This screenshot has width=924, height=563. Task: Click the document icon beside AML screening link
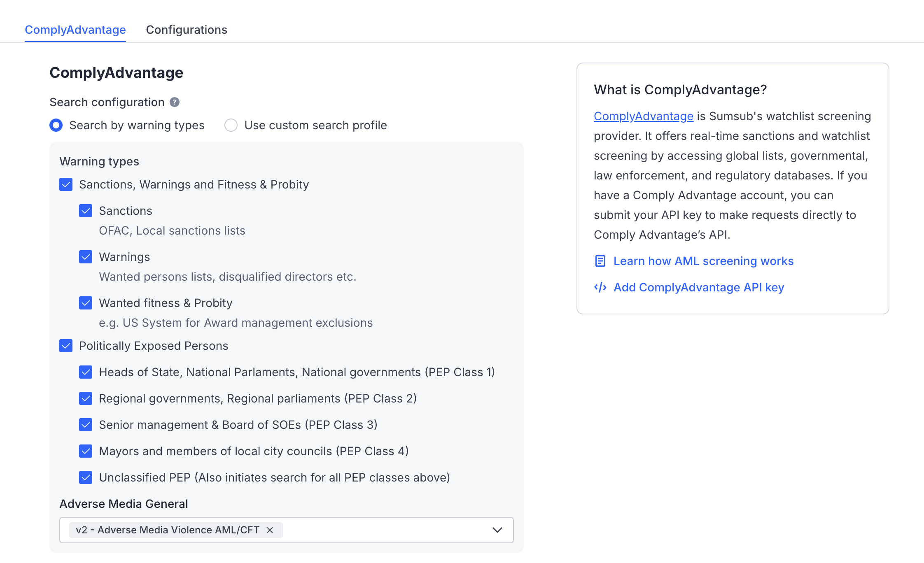pos(600,261)
